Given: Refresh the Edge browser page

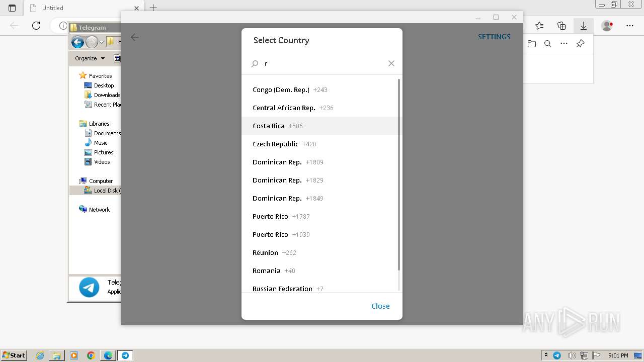Looking at the screenshot, I should [36, 26].
